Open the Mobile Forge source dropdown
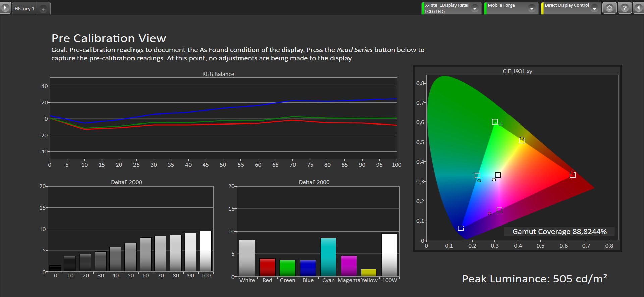Viewport: 644px width, 297px height. click(532, 9)
